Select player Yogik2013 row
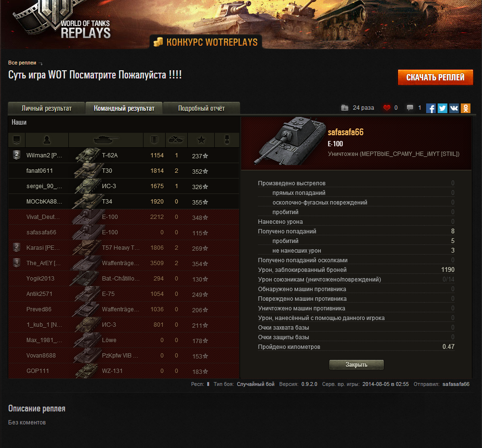Viewport: 482px width, 448px height. click(124, 279)
